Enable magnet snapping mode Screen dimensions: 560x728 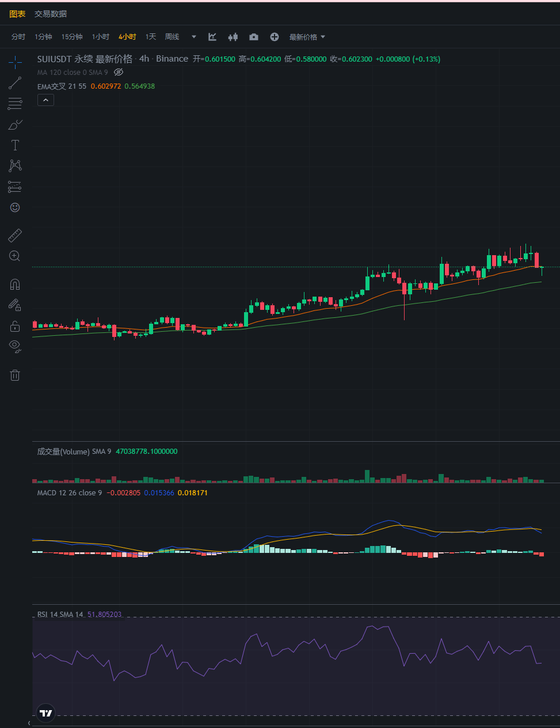pos(14,283)
